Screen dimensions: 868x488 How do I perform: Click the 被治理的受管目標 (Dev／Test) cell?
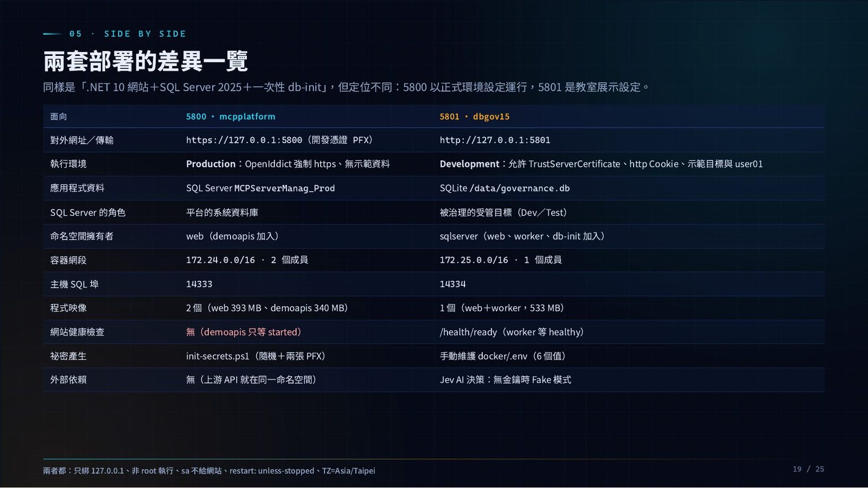[505, 213]
